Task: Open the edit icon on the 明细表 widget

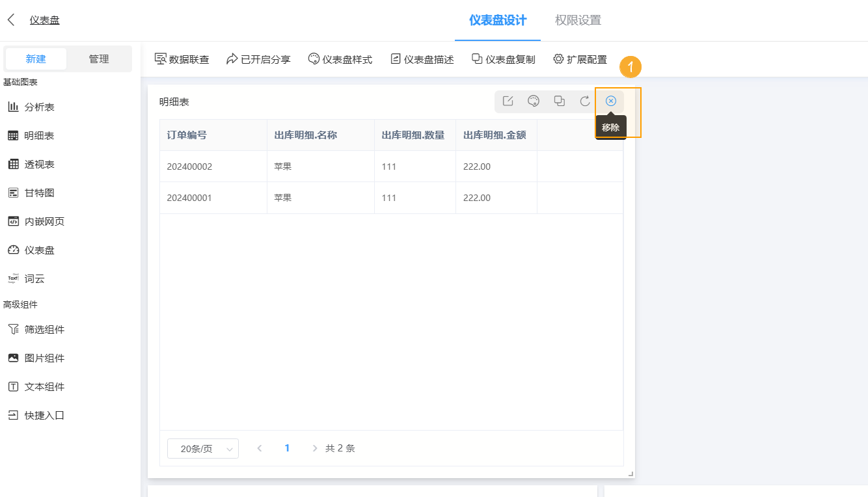Action: click(508, 101)
